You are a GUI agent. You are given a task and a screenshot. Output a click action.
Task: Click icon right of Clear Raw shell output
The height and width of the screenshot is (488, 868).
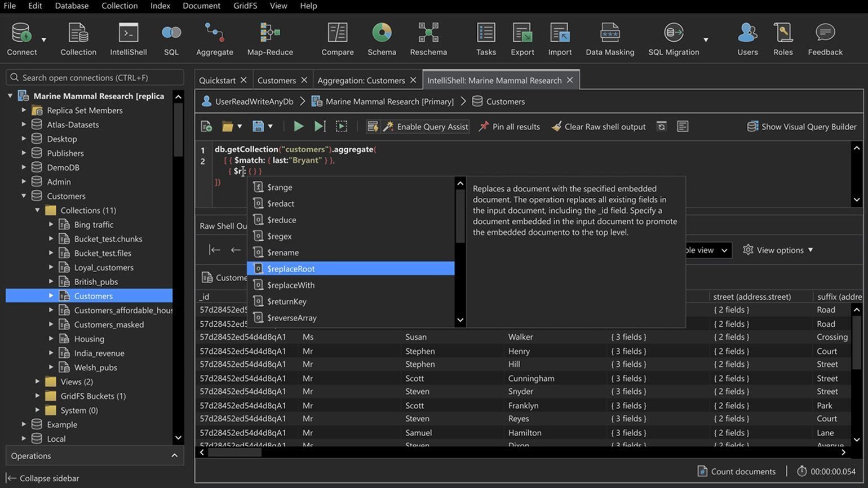pyautogui.click(x=662, y=127)
